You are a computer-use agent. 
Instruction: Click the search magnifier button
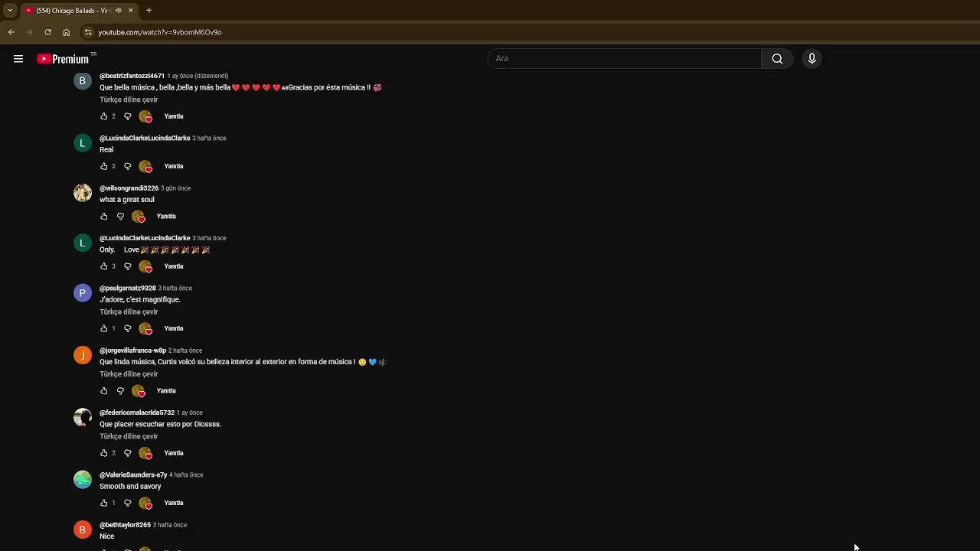tap(777, 59)
